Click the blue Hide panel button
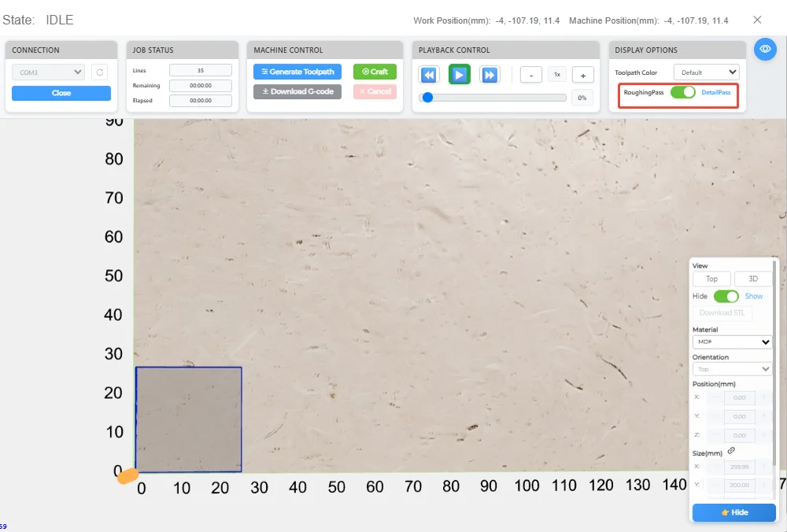The width and height of the screenshot is (787, 532). click(x=733, y=512)
